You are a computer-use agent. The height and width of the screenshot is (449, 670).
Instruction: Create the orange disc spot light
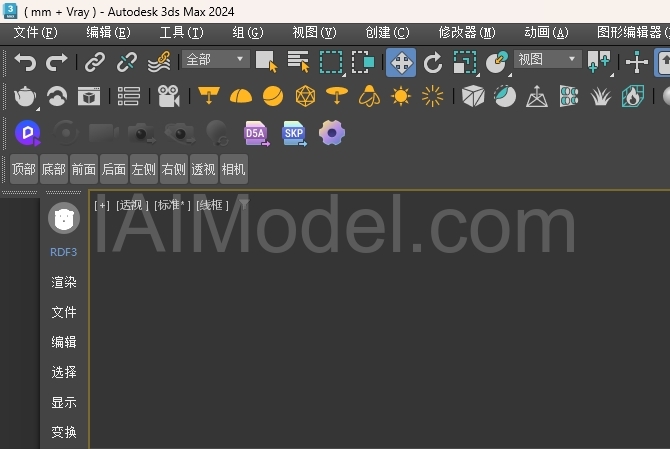[337, 96]
